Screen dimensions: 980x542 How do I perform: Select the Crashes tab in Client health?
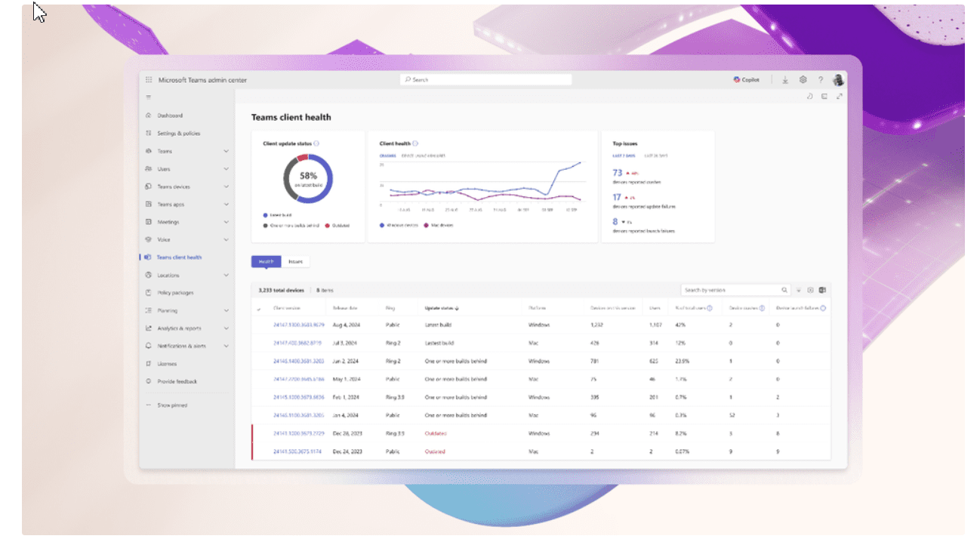pyautogui.click(x=387, y=156)
